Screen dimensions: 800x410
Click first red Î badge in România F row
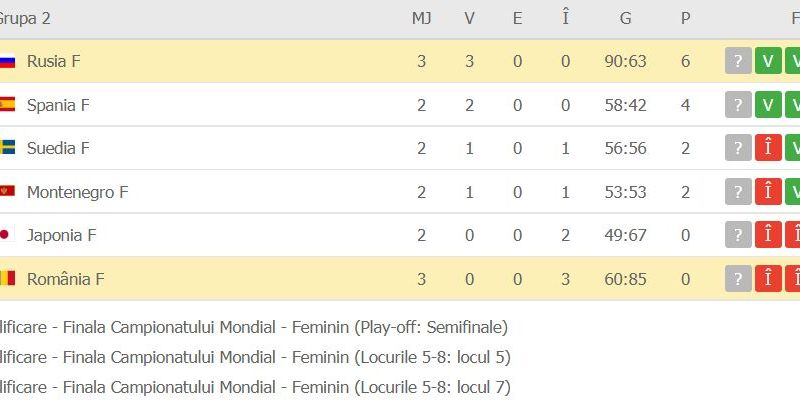pos(768,279)
